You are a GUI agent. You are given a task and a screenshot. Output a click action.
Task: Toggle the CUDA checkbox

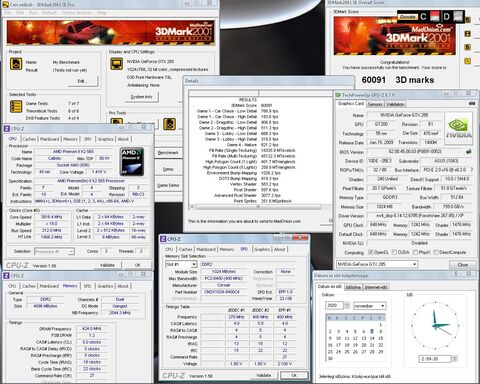[x=395, y=252]
